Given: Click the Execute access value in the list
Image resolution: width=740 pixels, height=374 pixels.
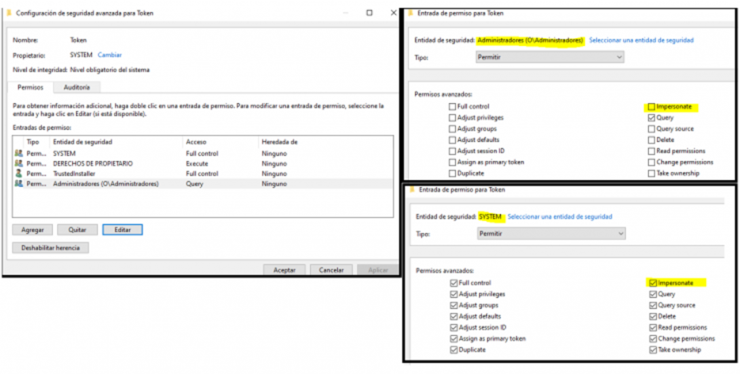Looking at the screenshot, I should pos(197,163).
